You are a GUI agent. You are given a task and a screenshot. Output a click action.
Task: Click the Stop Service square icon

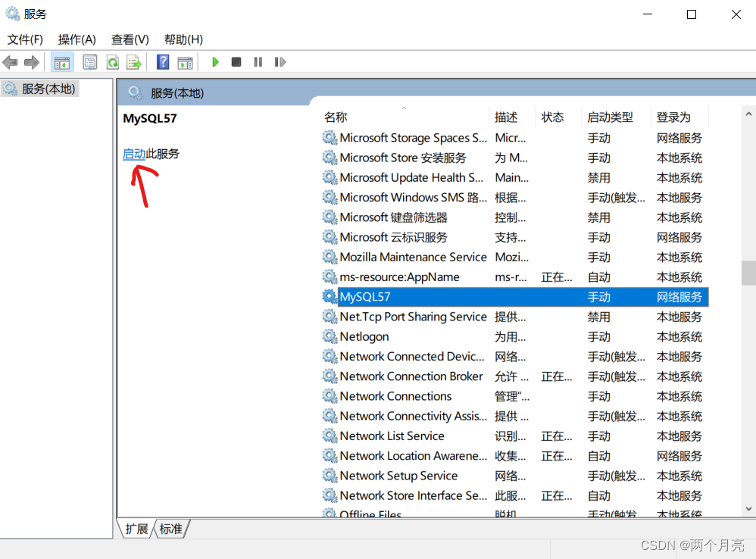(x=236, y=62)
